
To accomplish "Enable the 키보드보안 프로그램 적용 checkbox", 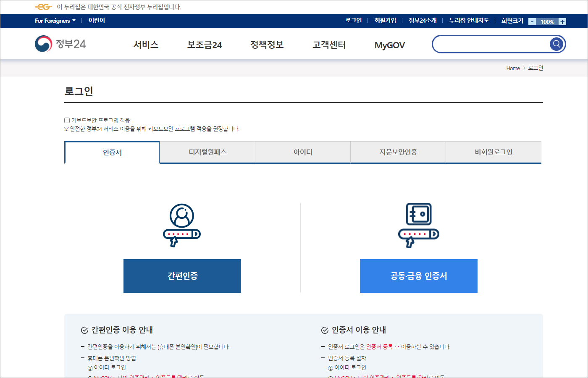I will click(x=67, y=120).
